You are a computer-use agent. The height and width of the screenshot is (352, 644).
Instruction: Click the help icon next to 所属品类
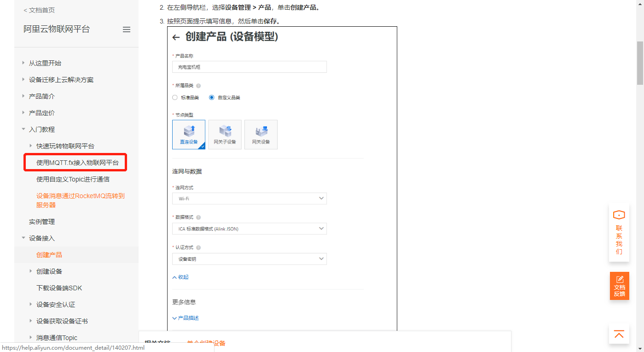(198, 86)
